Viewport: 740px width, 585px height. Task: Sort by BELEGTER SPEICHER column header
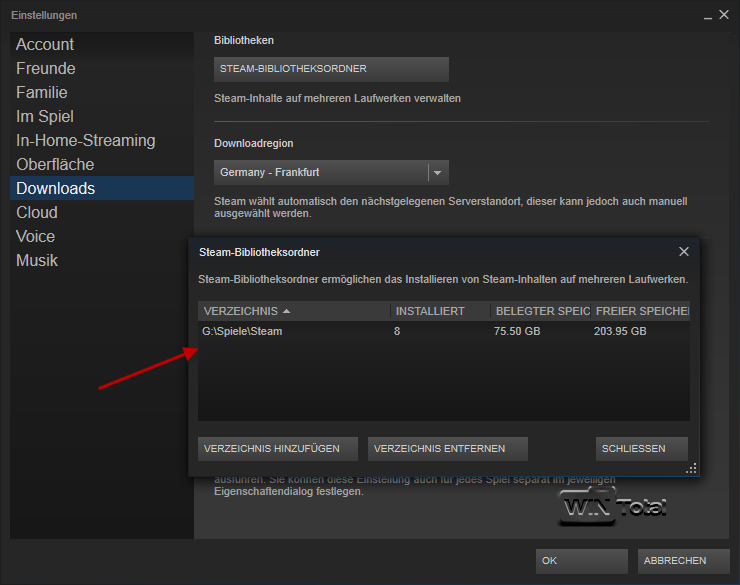[x=541, y=311]
